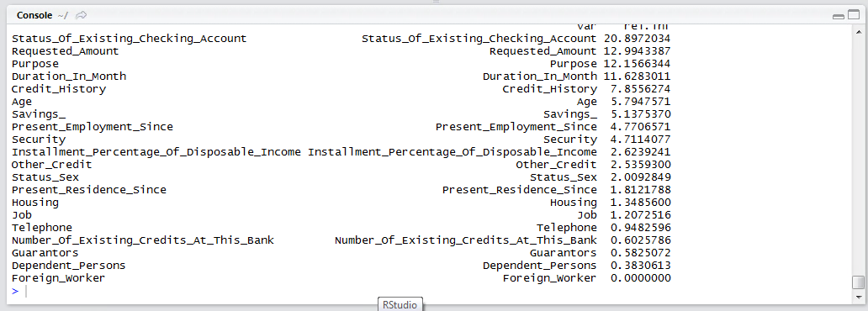
Task: Click the scrollbar up arrow
Action: click(859, 32)
